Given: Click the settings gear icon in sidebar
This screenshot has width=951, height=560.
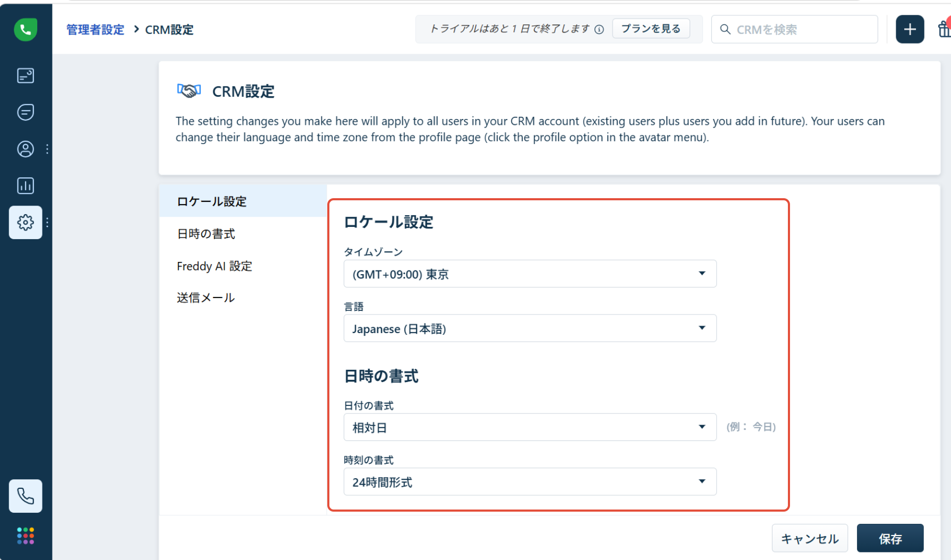Looking at the screenshot, I should tap(26, 222).
